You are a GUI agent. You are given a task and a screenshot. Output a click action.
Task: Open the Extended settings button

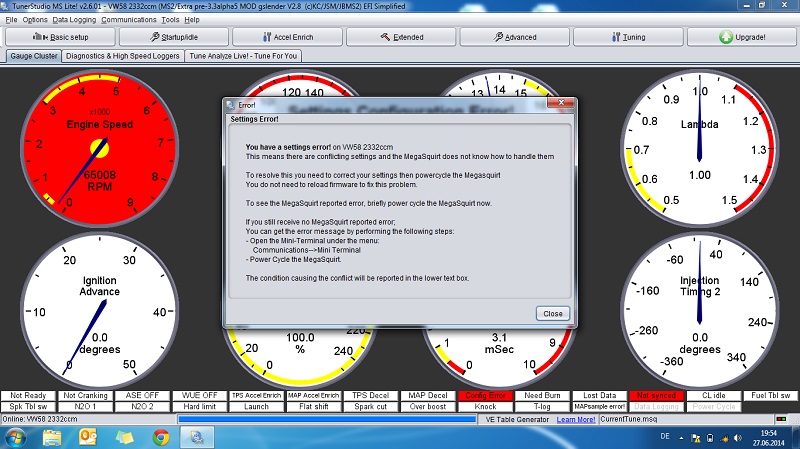403,37
